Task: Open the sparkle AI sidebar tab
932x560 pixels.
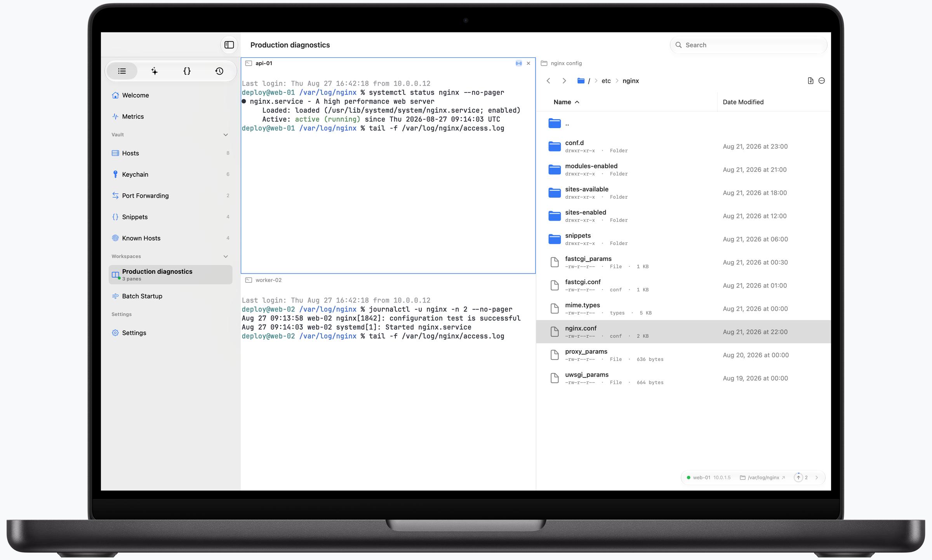Action: [154, 71]
